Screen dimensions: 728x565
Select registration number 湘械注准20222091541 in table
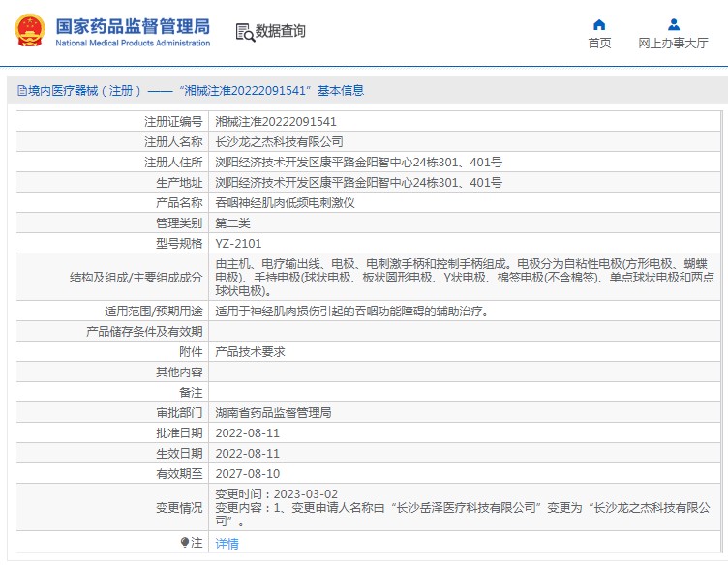[x=276, y=122]
